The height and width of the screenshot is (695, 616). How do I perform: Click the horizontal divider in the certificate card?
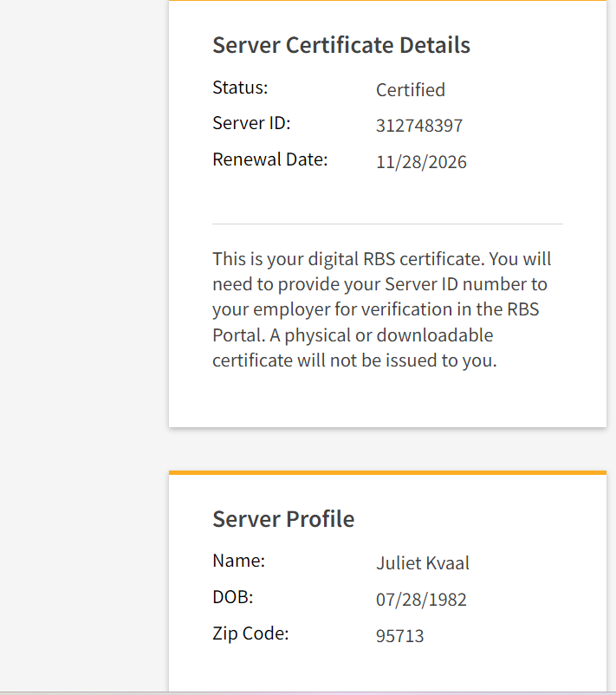[x=387, y=224]
